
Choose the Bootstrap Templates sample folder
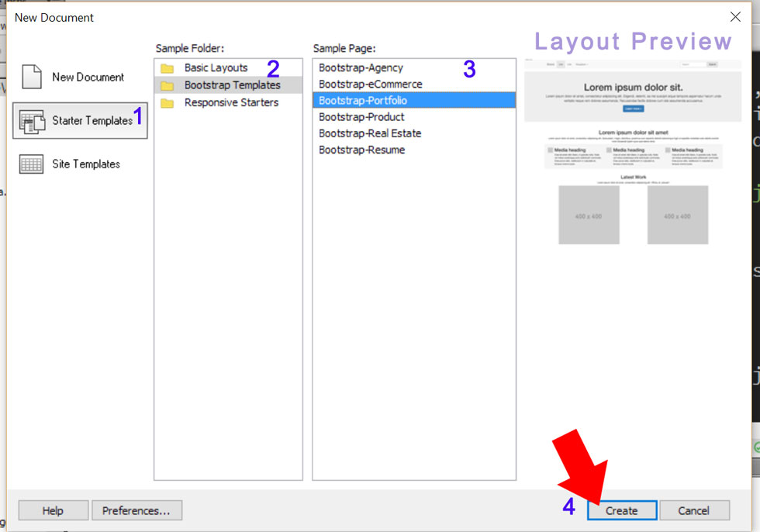pos(228,85)
